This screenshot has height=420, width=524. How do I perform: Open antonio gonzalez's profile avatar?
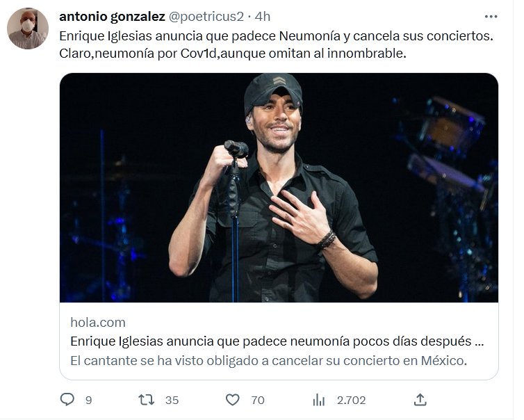click(x=28, y=29)
